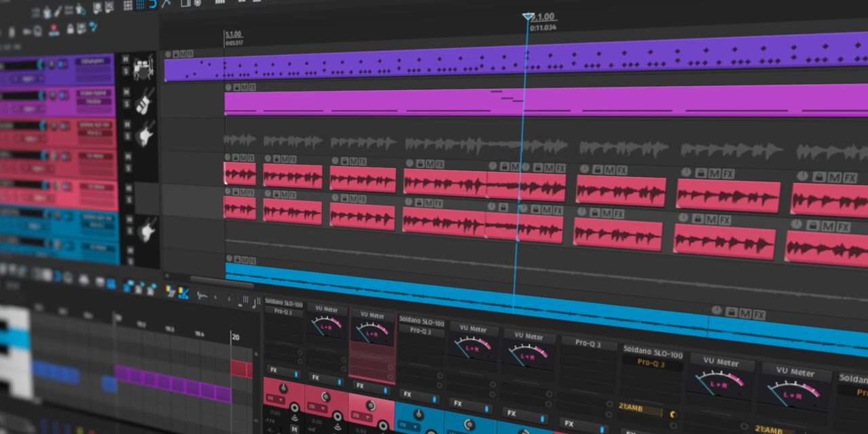
Task: Mute the magenta guitar track
Action: pyautogui.click(x=125, y=92)
